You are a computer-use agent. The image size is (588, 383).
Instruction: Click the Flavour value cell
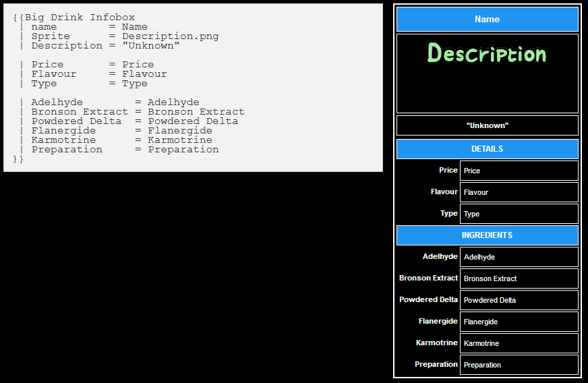pos(519,192)
